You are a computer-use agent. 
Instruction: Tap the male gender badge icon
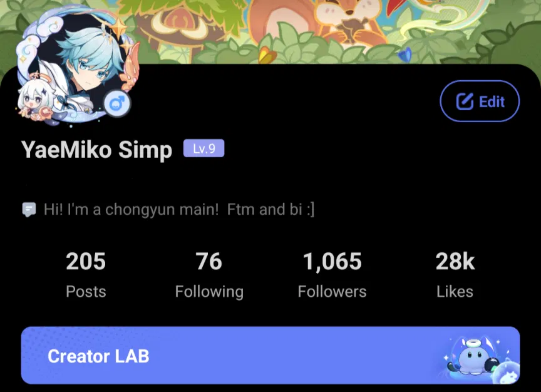click(x=117, y=103)
